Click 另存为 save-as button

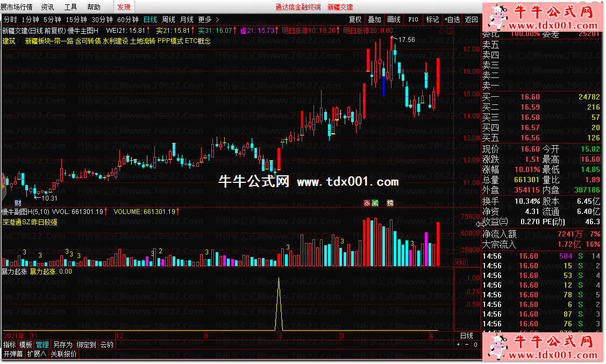[62, 345]
